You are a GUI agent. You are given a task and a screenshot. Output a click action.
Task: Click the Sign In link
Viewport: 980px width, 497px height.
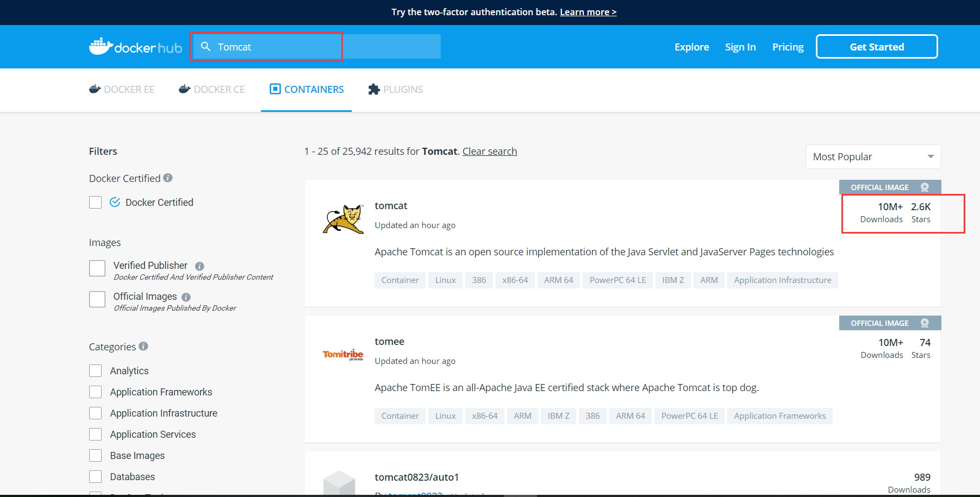point(740,47)
